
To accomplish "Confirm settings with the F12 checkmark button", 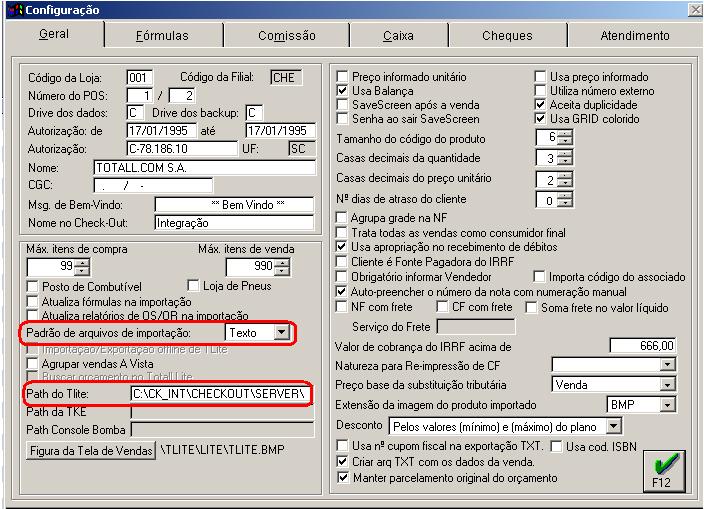I will pyautogui.click(x=664, y=471).
